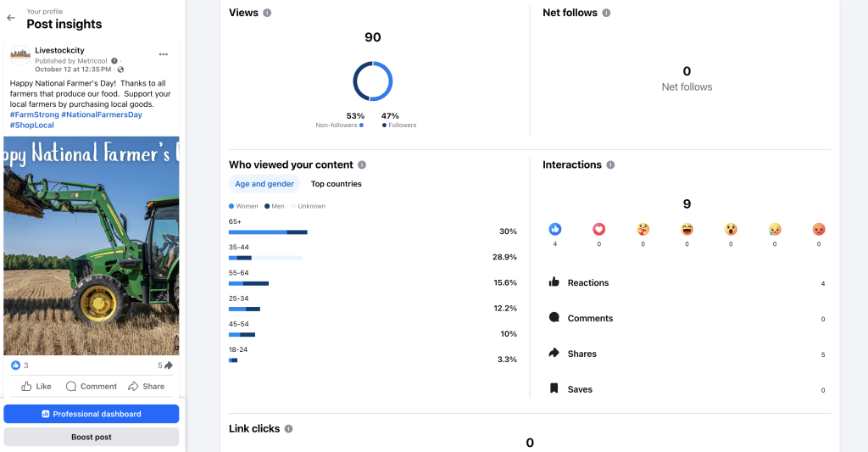Share the National Farmer's Day post
The image size is (868, 452).
pyautogui.click(x=147, y=387)
